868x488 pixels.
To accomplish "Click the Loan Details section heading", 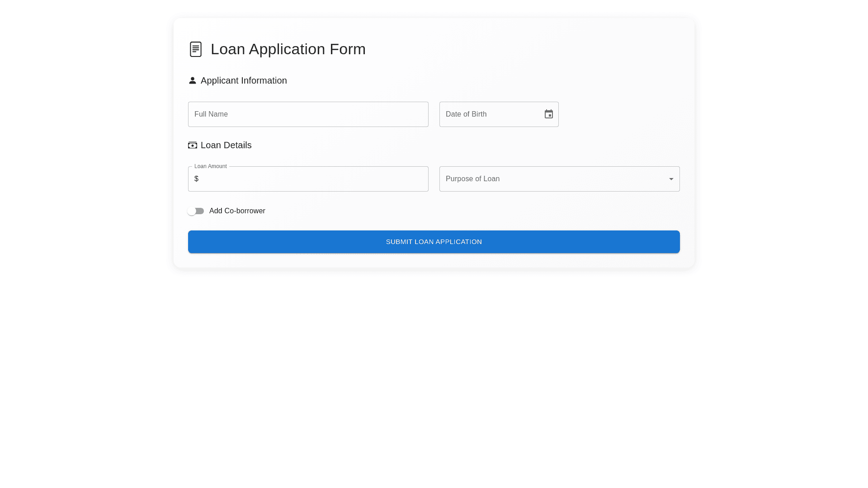I will [x=226, y=145].
